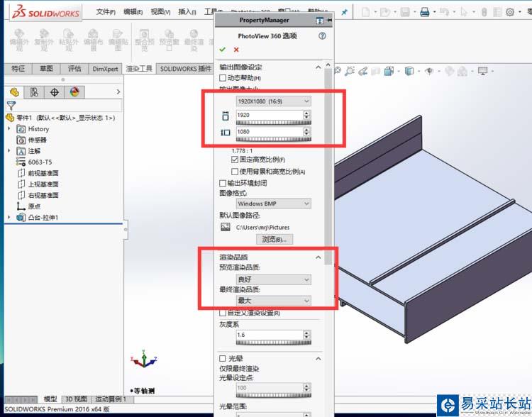Expand 凸台-拉伸1 feature node
This screenshot has height=417, width=532.
click(x=9, y=217)
